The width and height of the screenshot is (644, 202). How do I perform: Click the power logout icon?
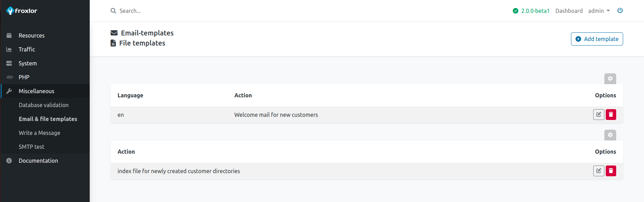pyautogui.click(x=620, y=10)
